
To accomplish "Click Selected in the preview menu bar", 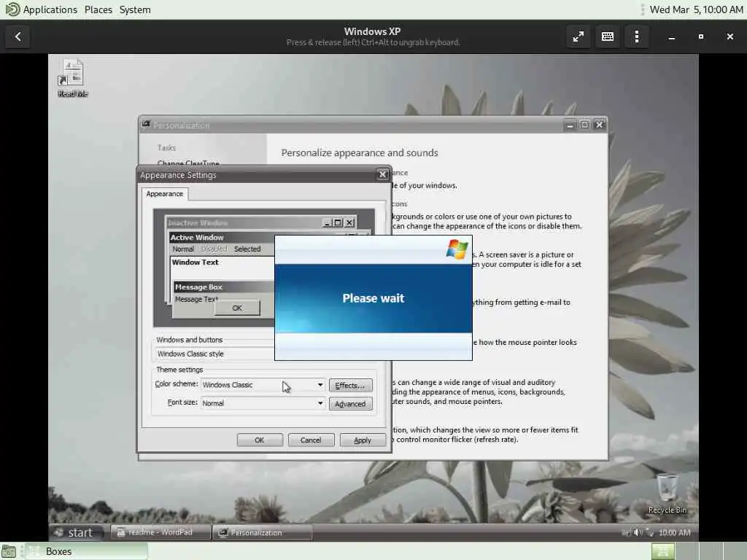I will (247, 249).
